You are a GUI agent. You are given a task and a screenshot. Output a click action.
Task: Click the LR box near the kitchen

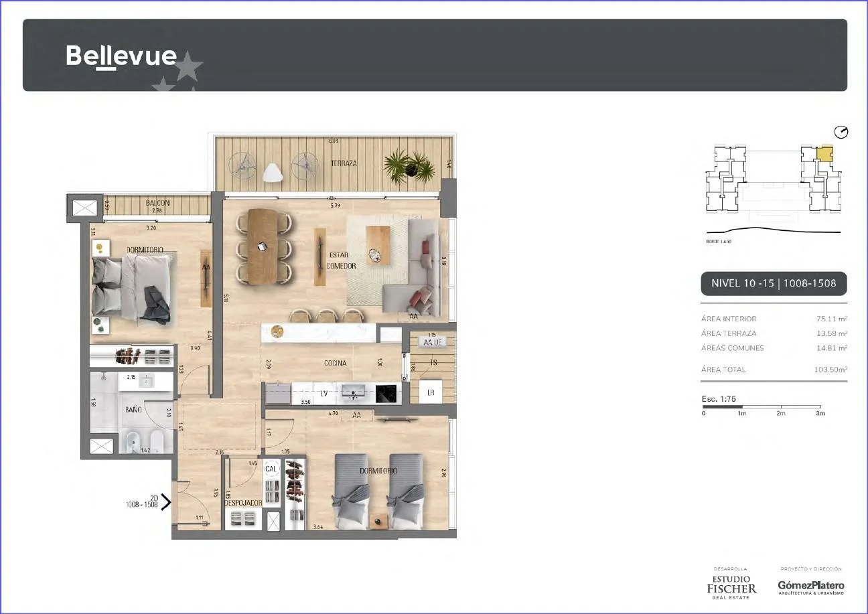pos(431,392)
